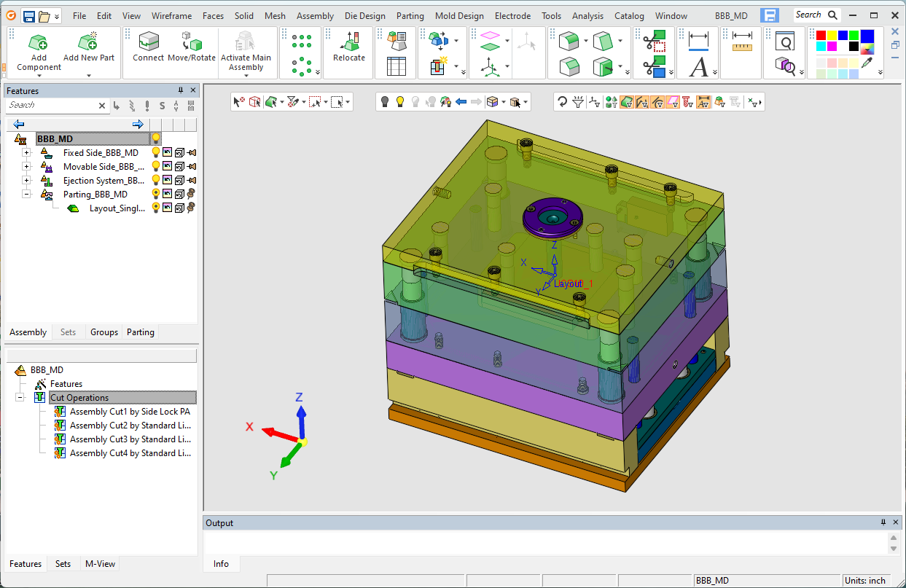Toggle the face filter highlighted button
This screenshot has width=906, height=588.
coord(626,102)
